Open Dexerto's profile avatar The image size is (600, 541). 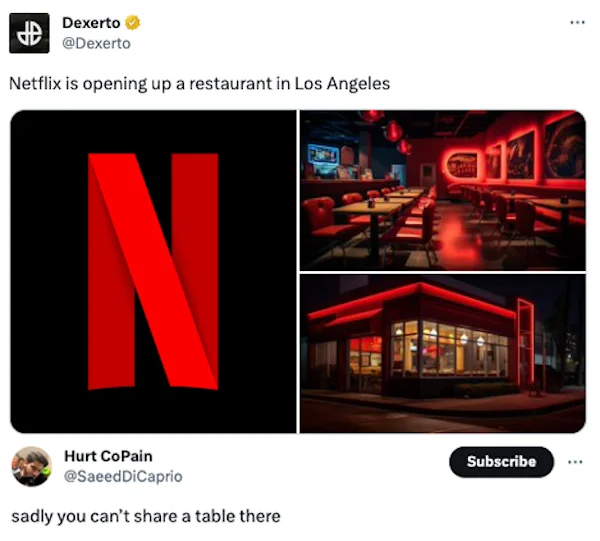(29, 33)
